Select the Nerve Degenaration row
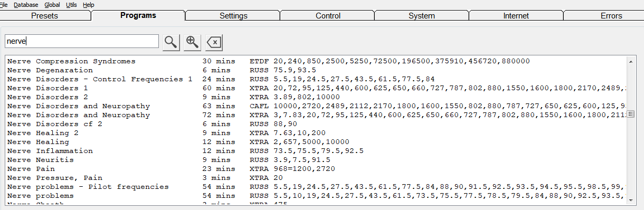Screen dimensions: 644x210 coord(316,70)
